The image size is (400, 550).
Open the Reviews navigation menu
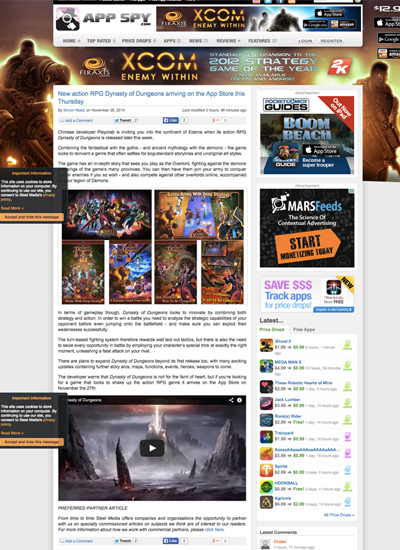click(228, 41)
